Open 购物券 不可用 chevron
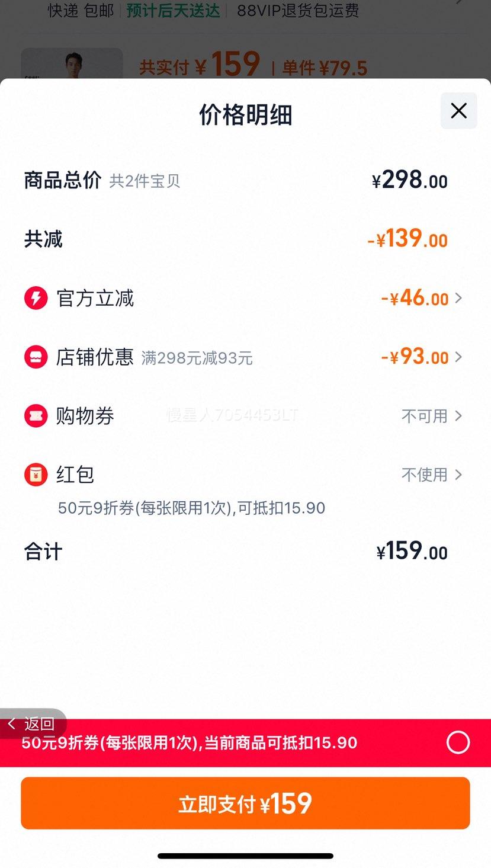Image resolution: width=491 pixels, height=868 pixels. coord(458,416)
